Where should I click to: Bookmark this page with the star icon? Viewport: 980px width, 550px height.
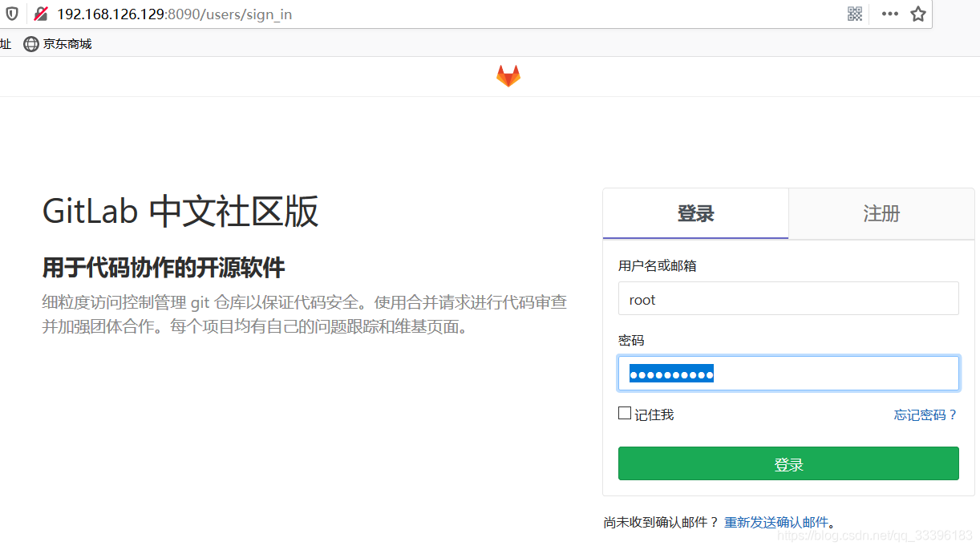(918, 14)
